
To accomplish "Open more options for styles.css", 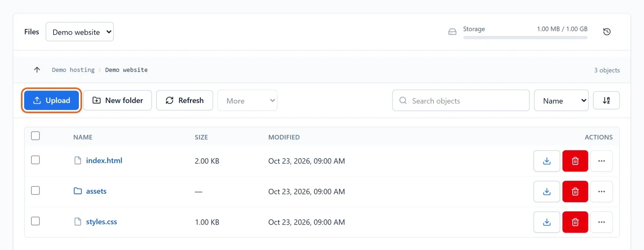I will [601, 222].
